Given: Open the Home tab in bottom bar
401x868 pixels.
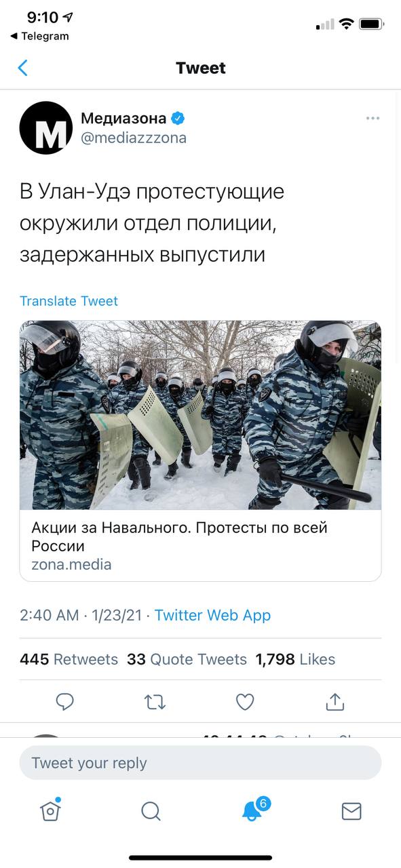Looking at the screenshot, I should (x=50, y=810).
